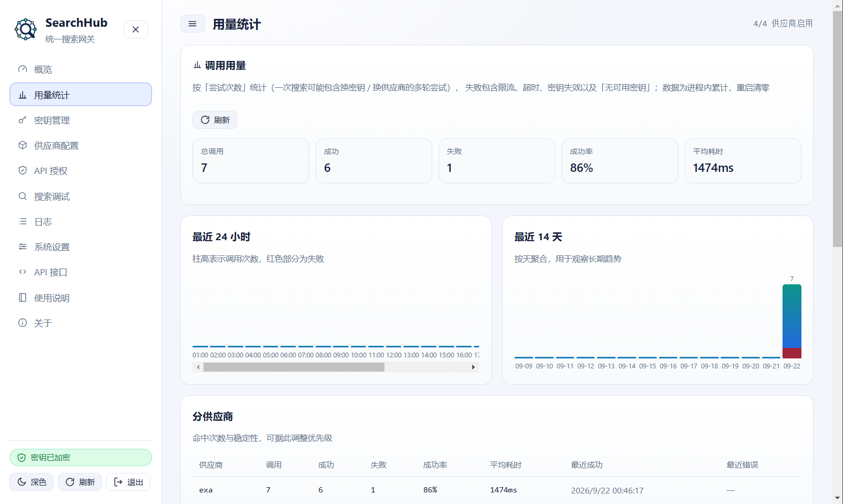This screenshot has width=843, height=504.
Task: Click the 平均耗时 column header in provider table
Action: tap(506, 465)
